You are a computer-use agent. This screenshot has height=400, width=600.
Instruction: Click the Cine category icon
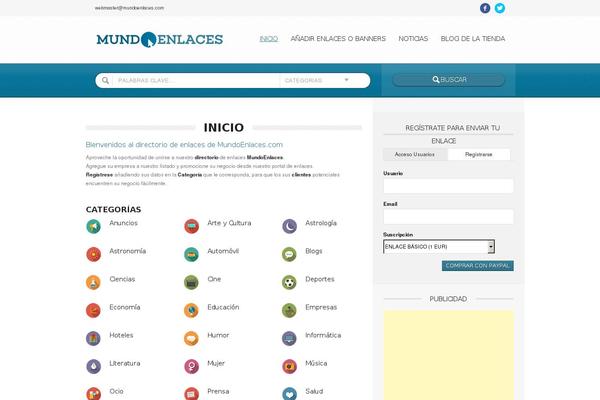pyautogui.click(x=191, y=282)
